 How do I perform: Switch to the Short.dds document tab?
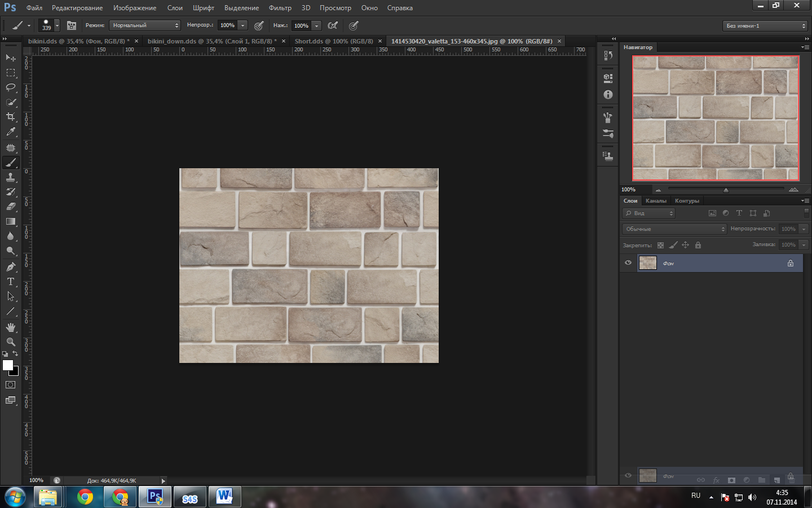tap(333, 41)
